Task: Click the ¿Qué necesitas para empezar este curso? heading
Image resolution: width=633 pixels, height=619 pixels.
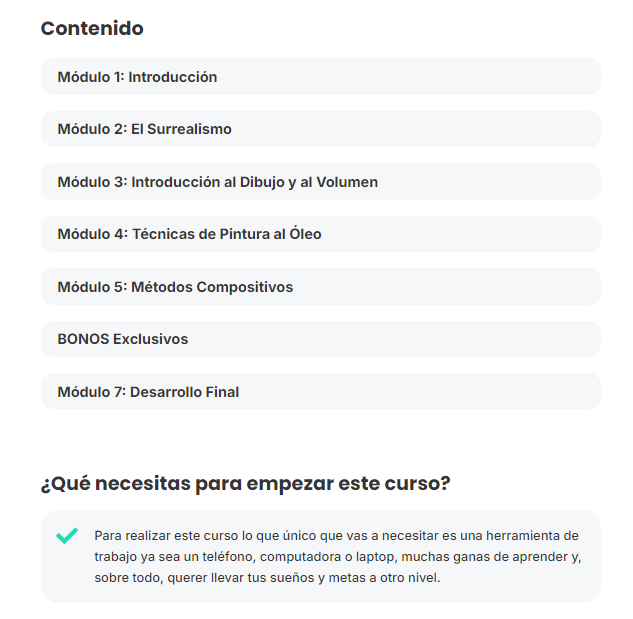Action: click(x=245, y=483)
